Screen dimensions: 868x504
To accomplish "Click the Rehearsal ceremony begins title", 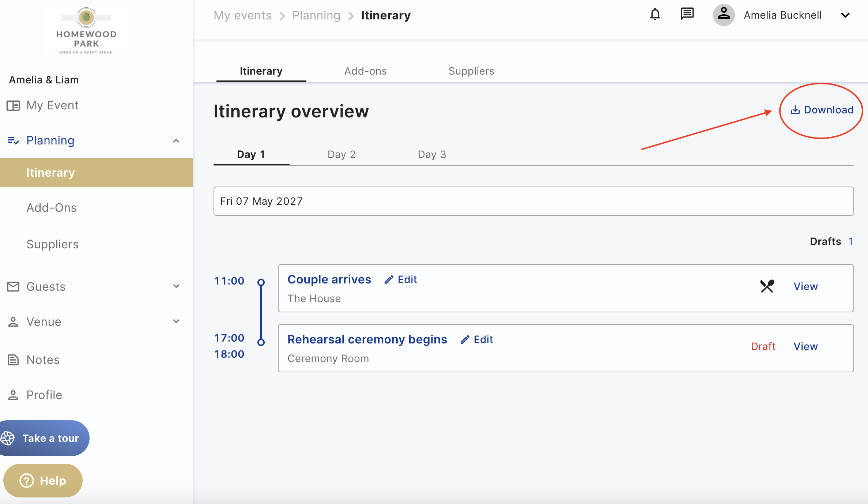I will 367,339.
